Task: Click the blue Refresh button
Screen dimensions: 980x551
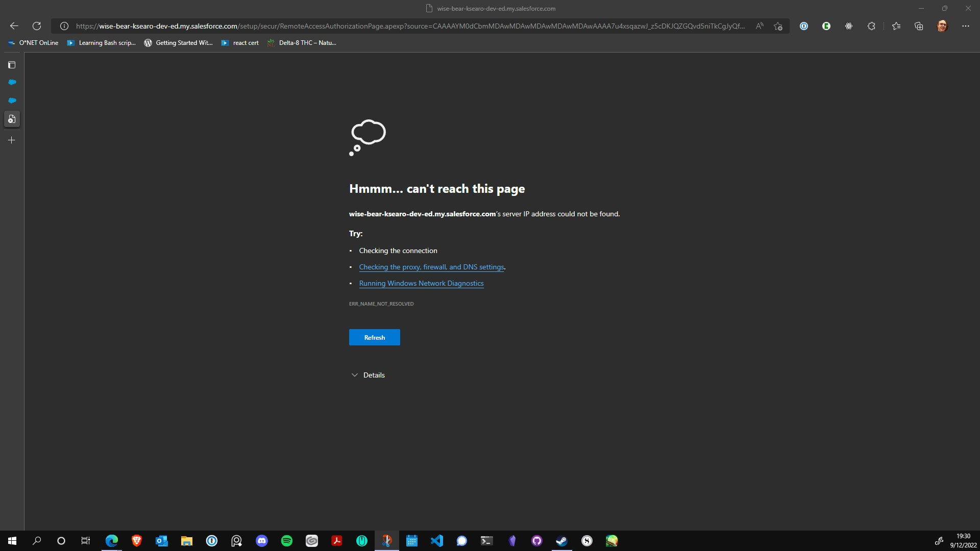Action: 374,337
